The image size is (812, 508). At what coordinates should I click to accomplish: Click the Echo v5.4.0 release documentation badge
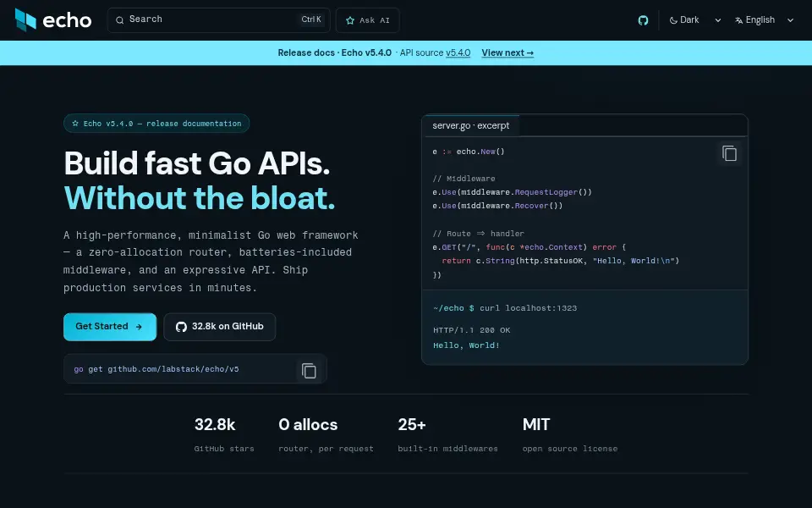tap(156, 124)
